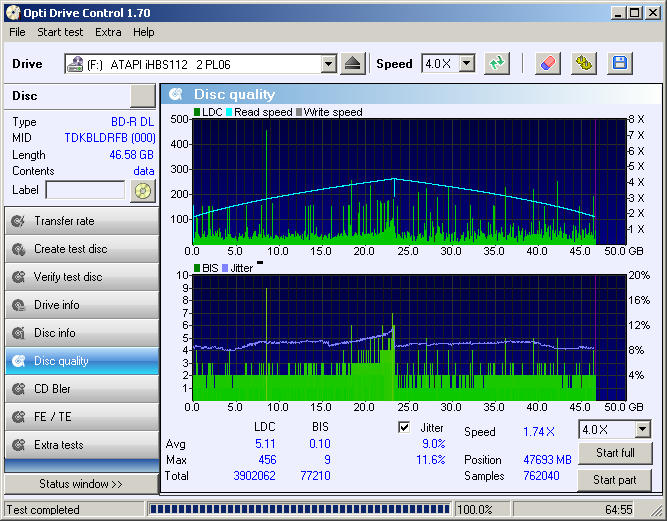This screenshot has height=521, width=667.
Task: Click the Position value 47693 MB
Action: 547,460
